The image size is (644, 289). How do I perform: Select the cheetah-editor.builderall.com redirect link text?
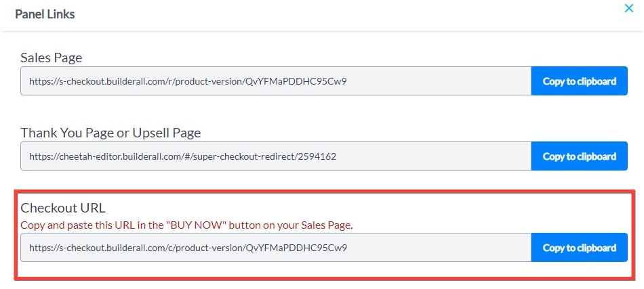coord(183,156)
